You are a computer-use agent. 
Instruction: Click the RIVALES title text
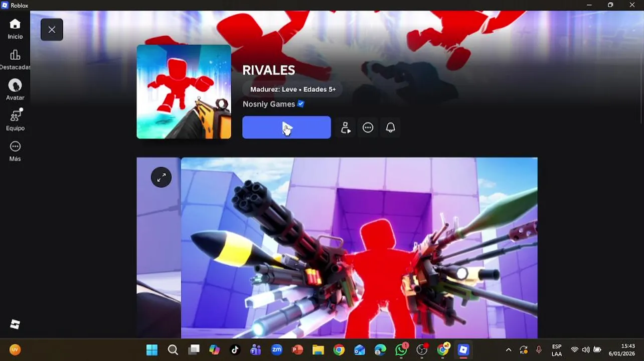click(x=268, y=70)
